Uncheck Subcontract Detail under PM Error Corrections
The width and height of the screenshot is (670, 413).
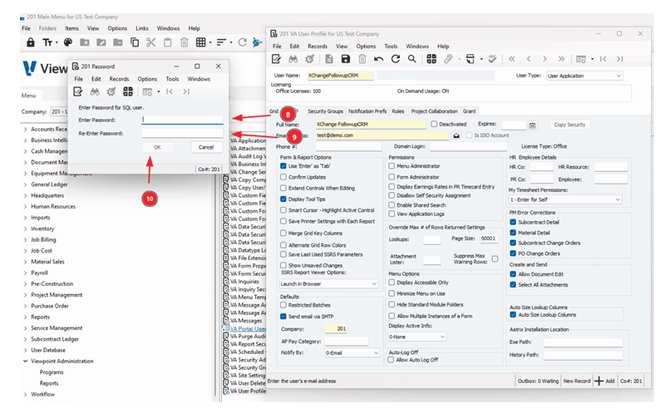pyautogui.click(x=513, y=222)
